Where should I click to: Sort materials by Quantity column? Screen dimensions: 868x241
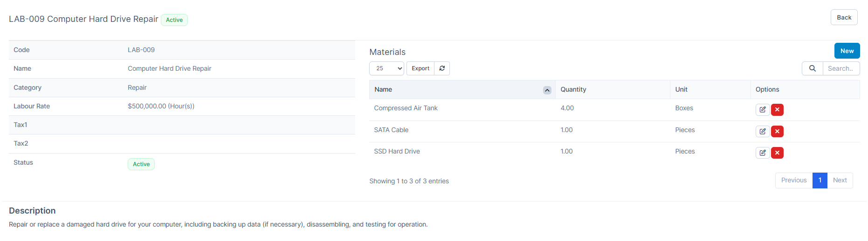(x=573, y=89)
